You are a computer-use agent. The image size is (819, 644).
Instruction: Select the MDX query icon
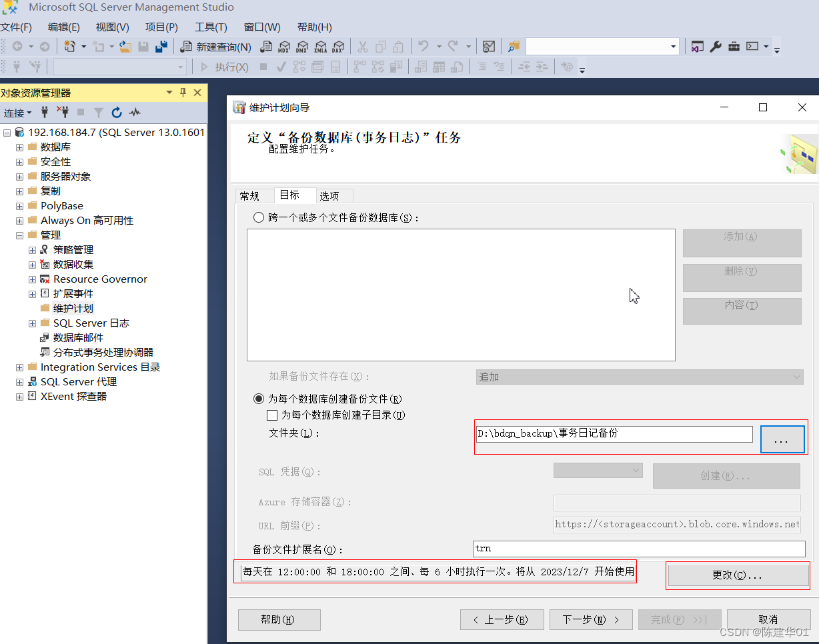(x=285, y=47)
